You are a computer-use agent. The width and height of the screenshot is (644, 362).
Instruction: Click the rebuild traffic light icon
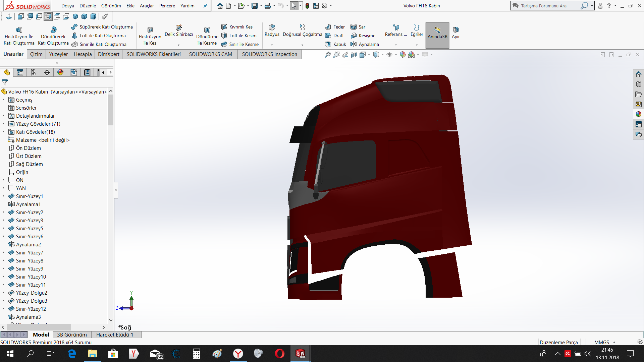point(307,6)
